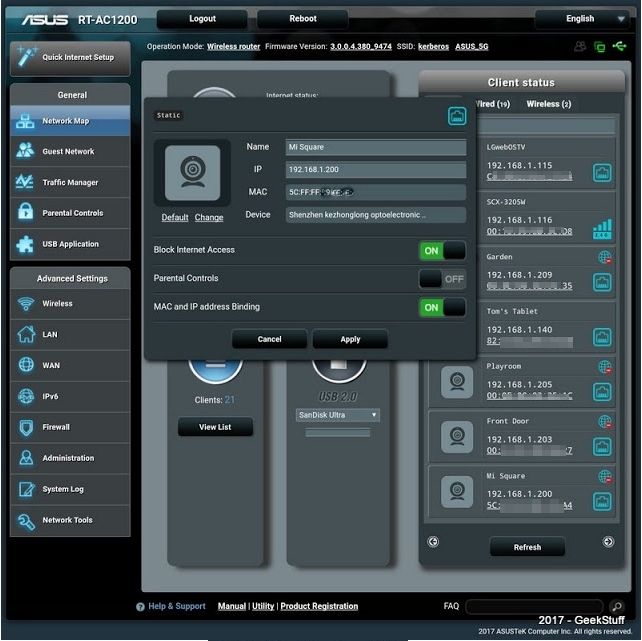Screen dimensions: 642x641
Task: Open the firmware version 3.0.0.4.380_9474 link
Action: 361,47
